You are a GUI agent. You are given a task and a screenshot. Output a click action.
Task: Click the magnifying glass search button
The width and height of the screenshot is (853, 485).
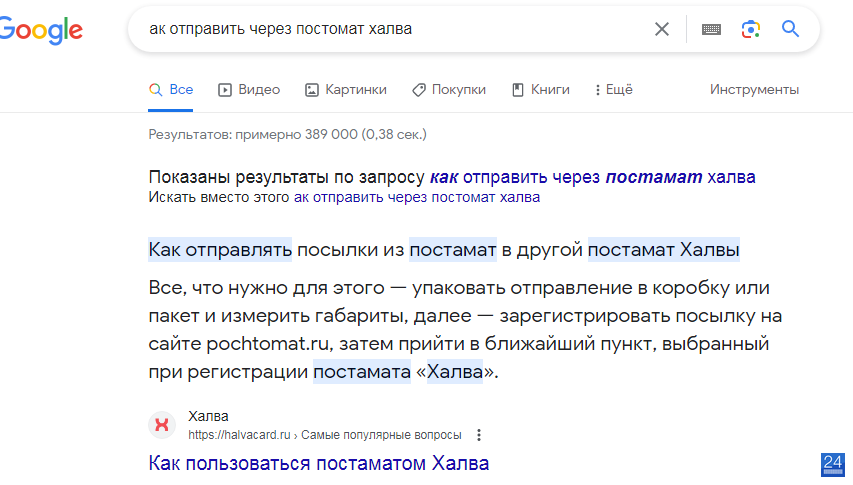[x=790, y=29]
